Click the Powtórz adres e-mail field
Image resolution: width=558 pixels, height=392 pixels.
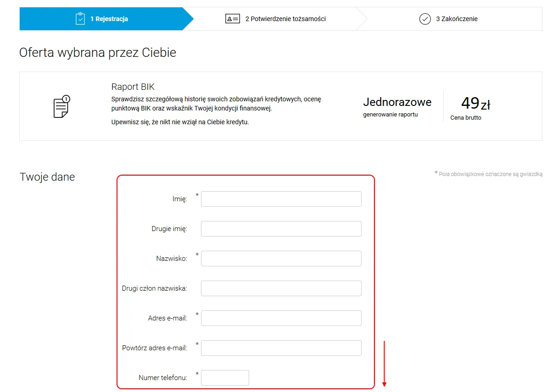tap(281, 348)
